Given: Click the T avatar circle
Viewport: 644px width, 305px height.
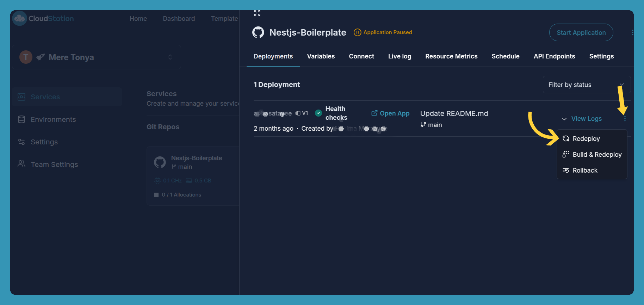Looking at the screenshot, I should tap(26, 57).
